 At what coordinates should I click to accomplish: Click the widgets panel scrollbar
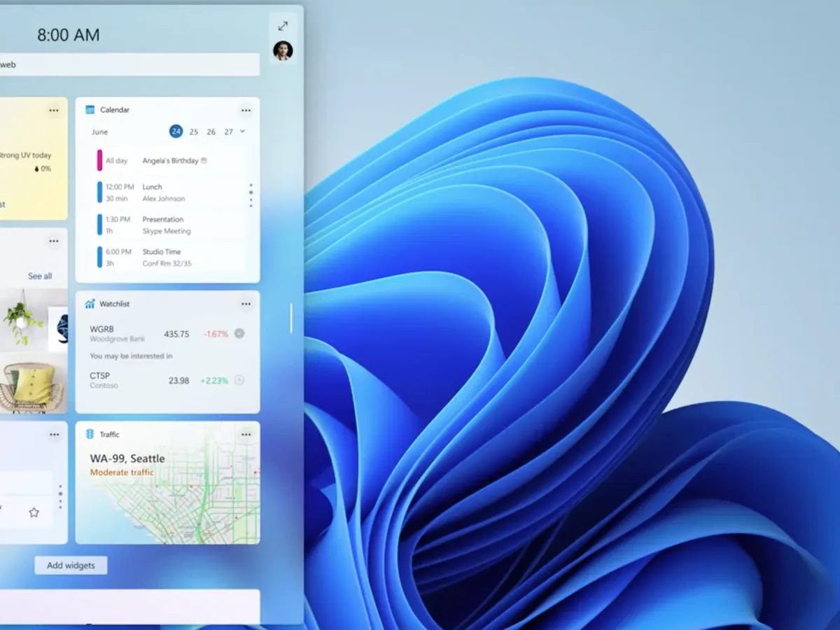[291, 318]
